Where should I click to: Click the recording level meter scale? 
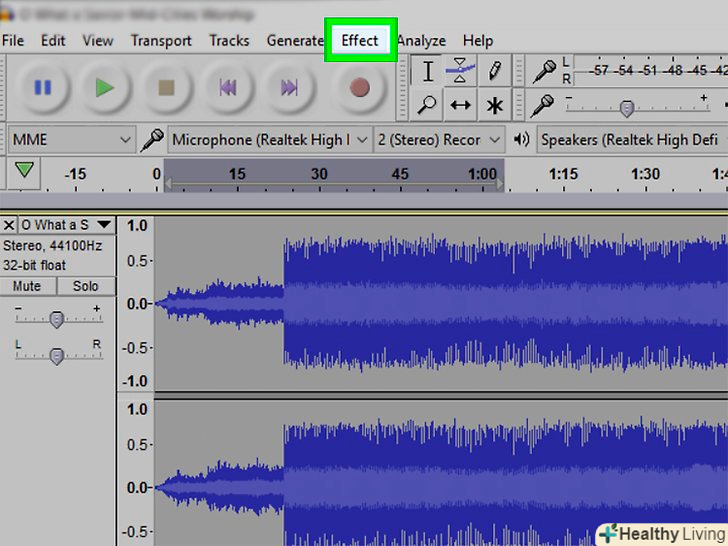[x=651, y=71]
